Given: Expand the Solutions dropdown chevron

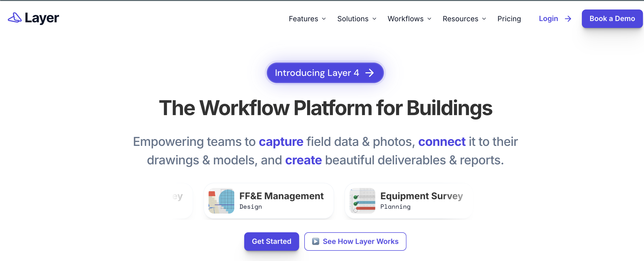Looking at the screenshot, I should click(374, 19).
